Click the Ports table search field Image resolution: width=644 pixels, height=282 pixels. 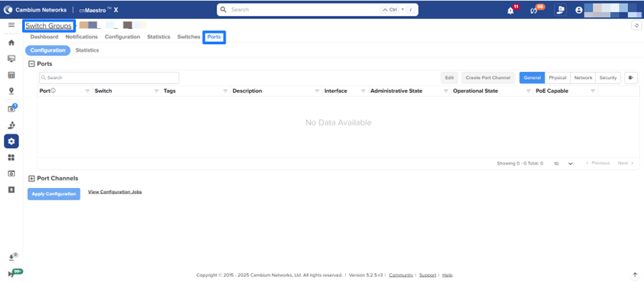109,78
